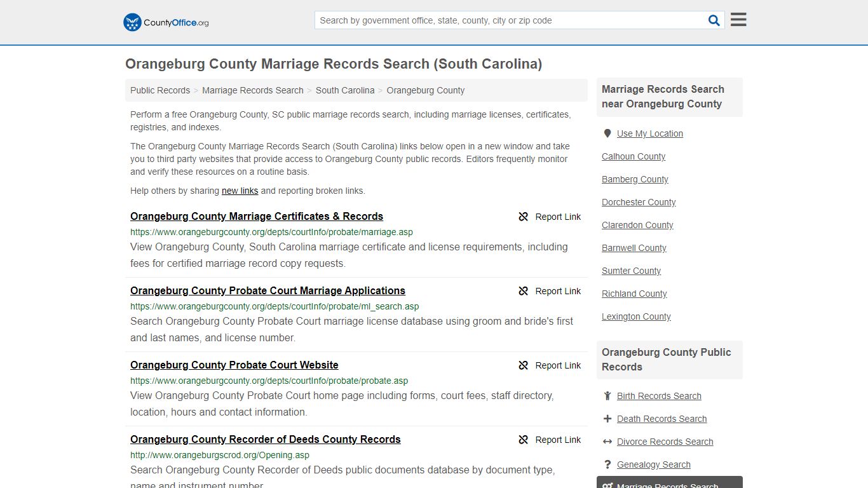This screenshot has height=488, width=868.
Task: Go to Marriage Records Search breadcrumb
Action: tap(253, 90)
